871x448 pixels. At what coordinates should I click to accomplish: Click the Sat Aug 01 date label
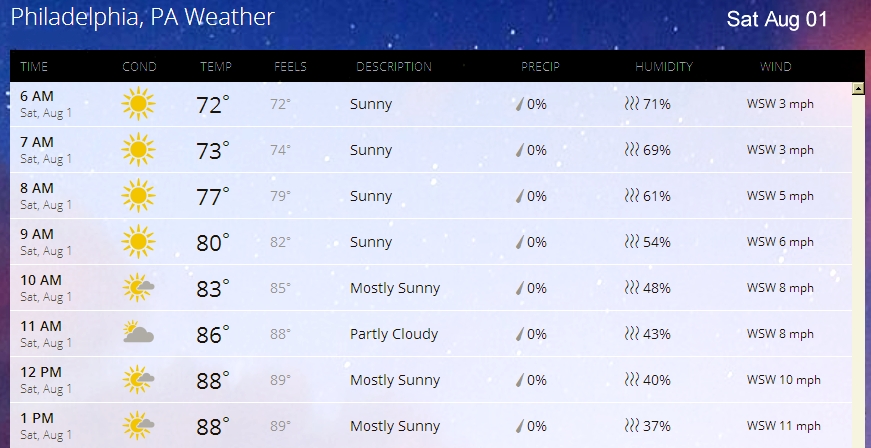click(x=777, y=19)
